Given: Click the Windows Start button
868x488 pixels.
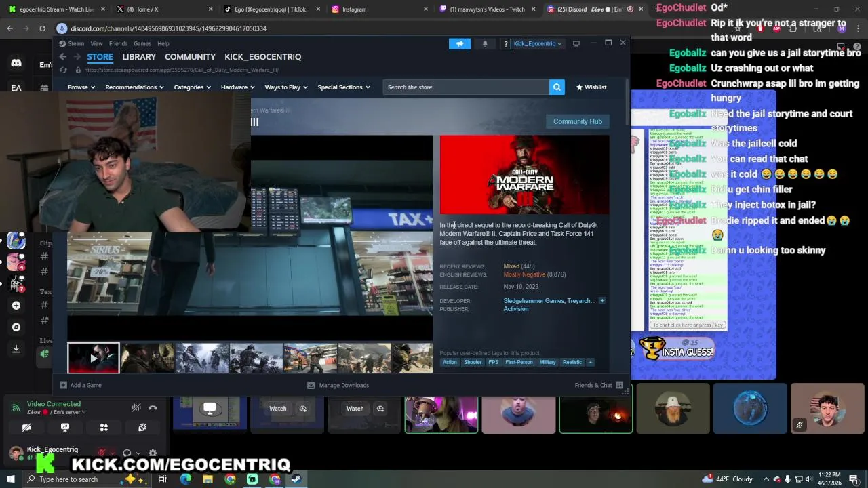Looking at the screenshot, I should 10,479.
